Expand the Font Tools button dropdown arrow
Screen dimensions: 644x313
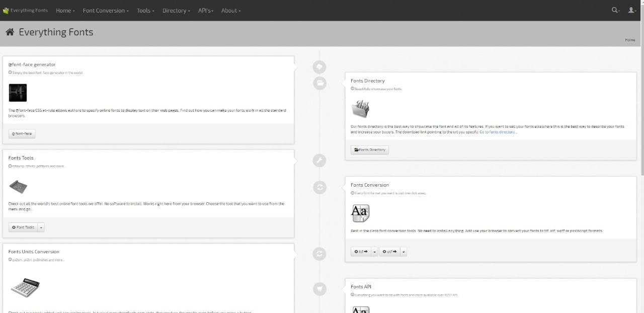pos(41,227)
